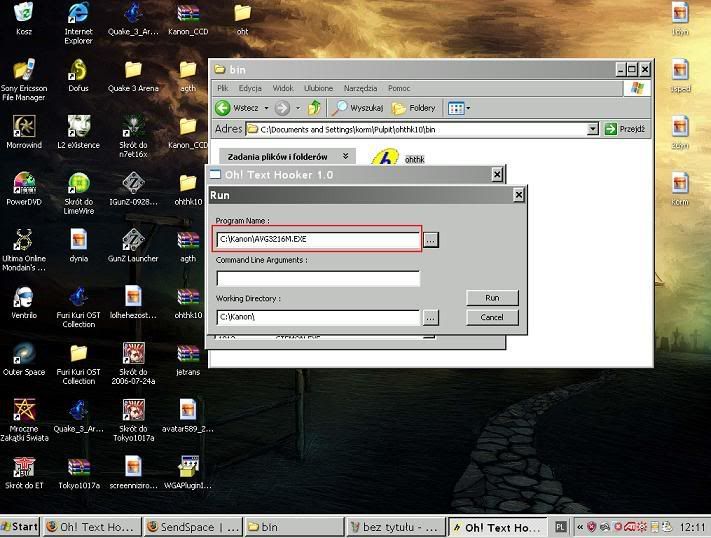Open the Narzędzia menu
711x538 pixels.
click(360, 88)
